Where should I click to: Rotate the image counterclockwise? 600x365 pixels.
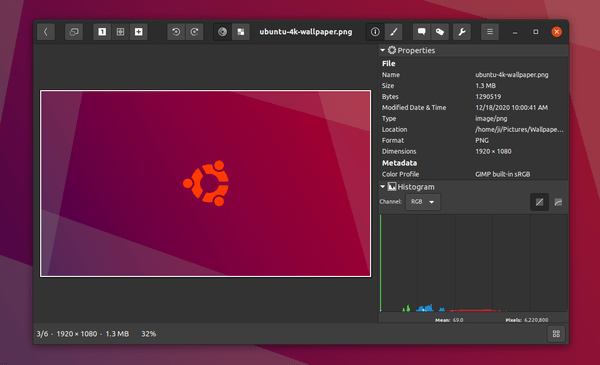[x=176, y=32]
